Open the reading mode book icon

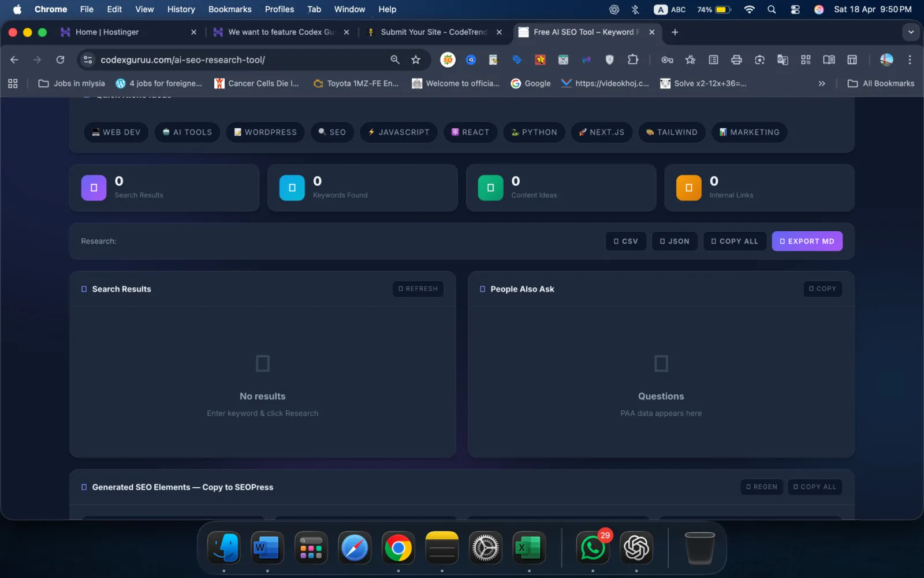[x=829, y=60]
